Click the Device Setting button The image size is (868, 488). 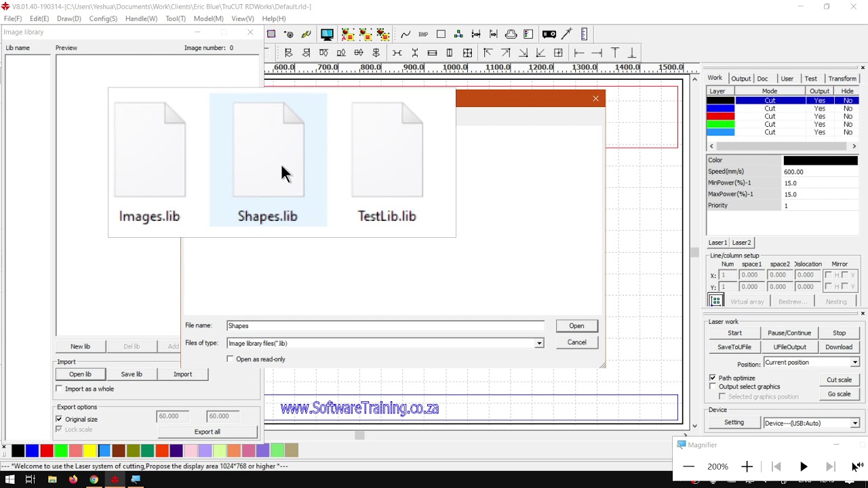[x=734, y=423]
